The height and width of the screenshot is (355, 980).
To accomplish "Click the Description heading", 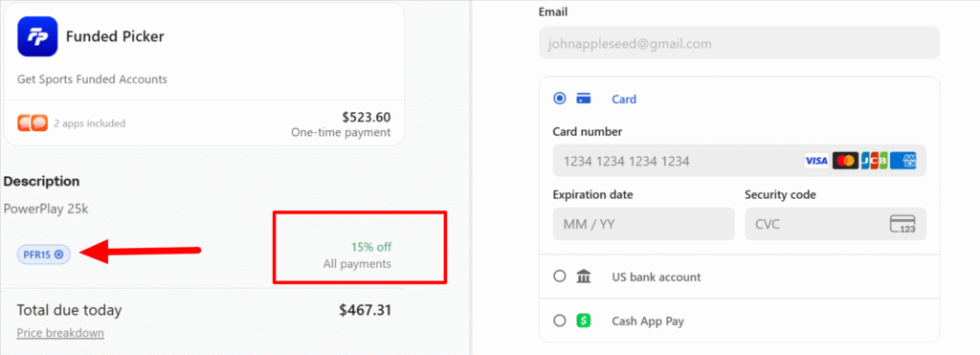I will pos(41,181).
